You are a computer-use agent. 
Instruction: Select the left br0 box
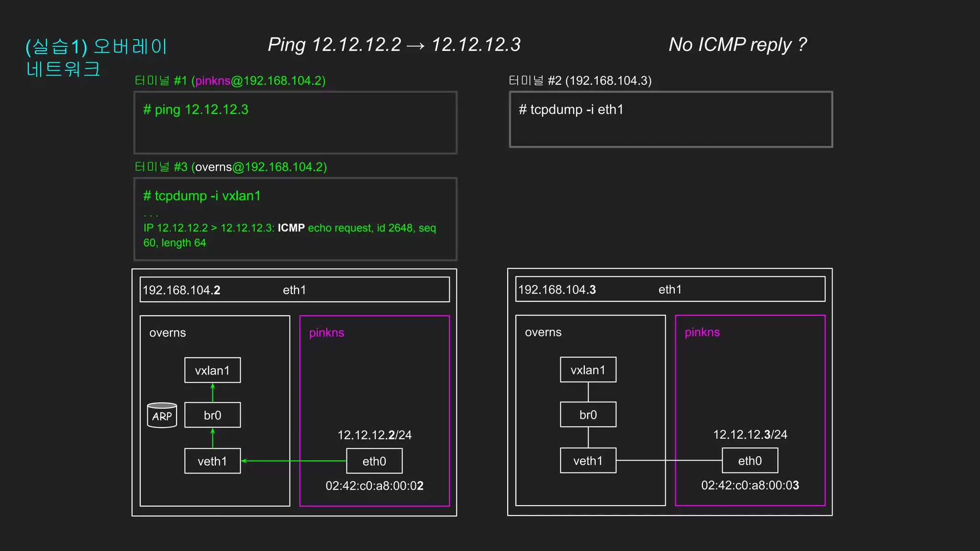pos(212,415)
